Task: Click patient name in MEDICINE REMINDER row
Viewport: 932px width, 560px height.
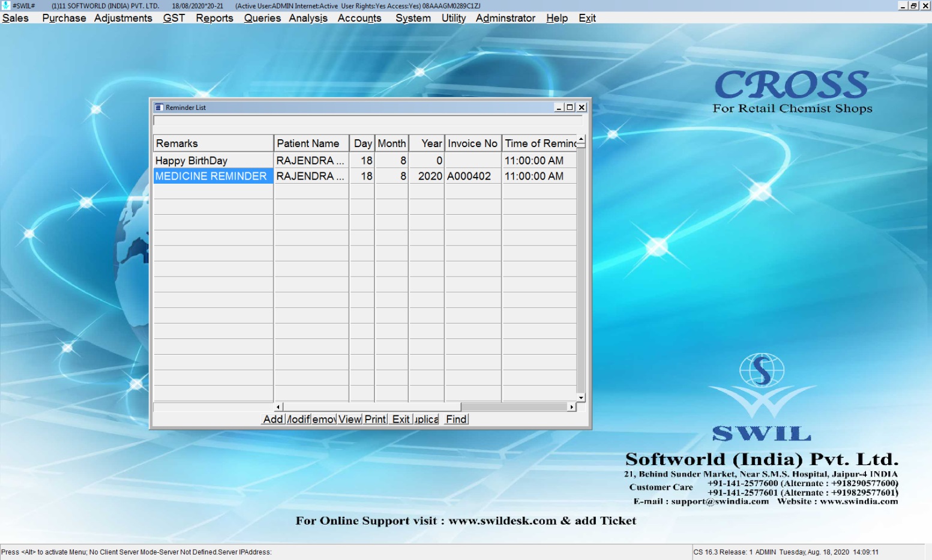Action: tap(311, 176)
